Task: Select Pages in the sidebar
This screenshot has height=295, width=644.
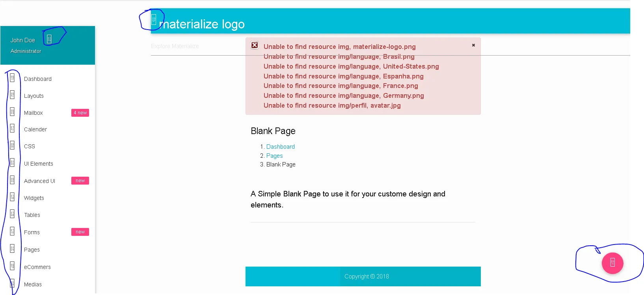Action: (x=32, y=250)
